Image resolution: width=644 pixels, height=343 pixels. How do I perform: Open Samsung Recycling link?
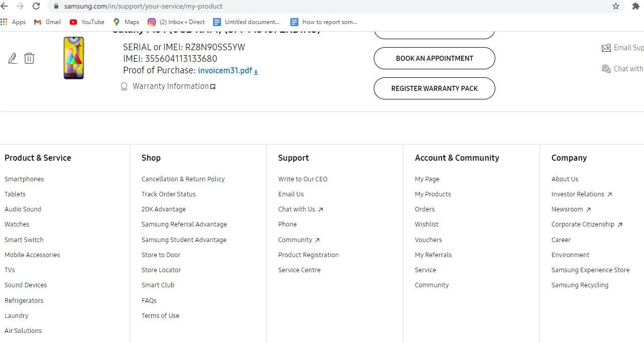click(580, 285)
